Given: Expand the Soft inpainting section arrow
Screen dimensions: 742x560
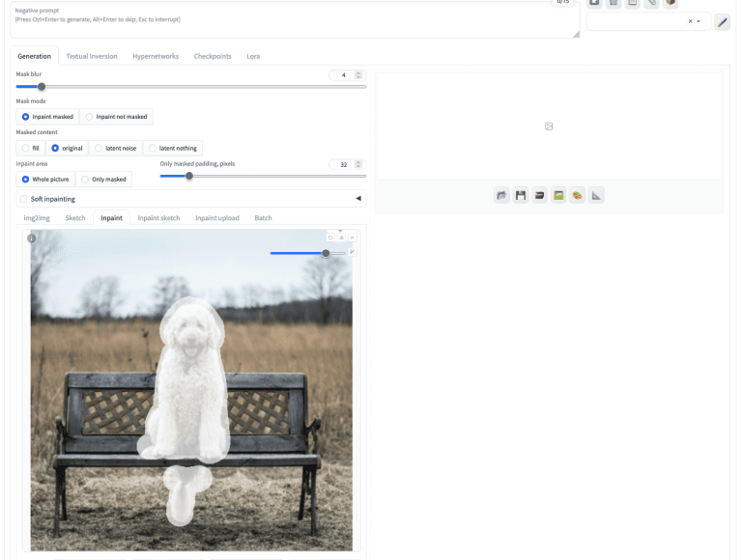Looking at the screenshot, I should click(358, 199).
